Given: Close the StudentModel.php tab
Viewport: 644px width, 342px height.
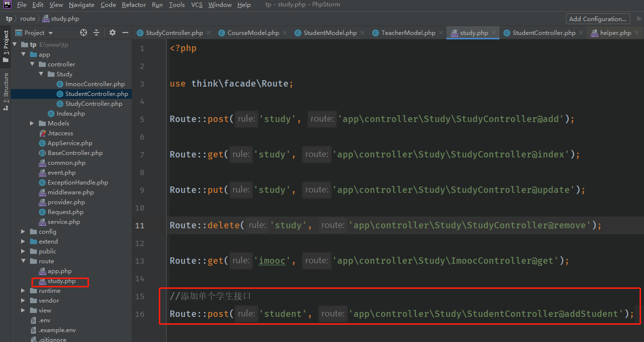Looking at the screenshot, I should tap(362, 32).
